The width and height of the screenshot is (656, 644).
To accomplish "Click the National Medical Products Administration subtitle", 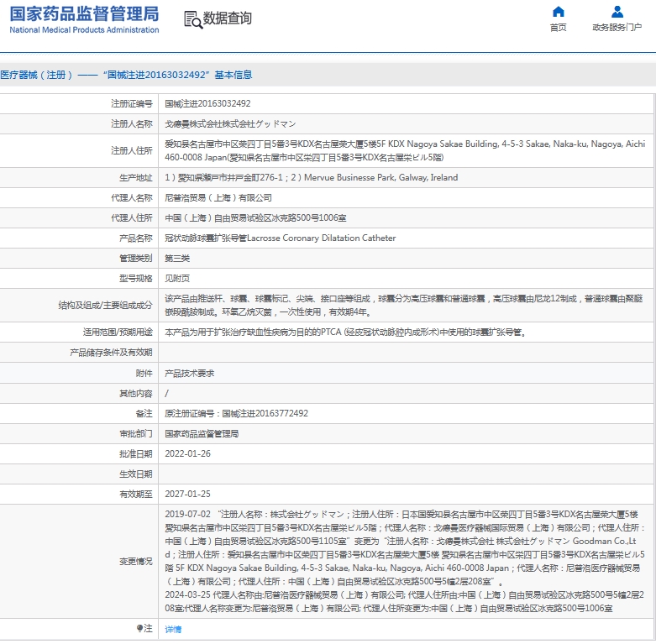I will tap(84, 30).
